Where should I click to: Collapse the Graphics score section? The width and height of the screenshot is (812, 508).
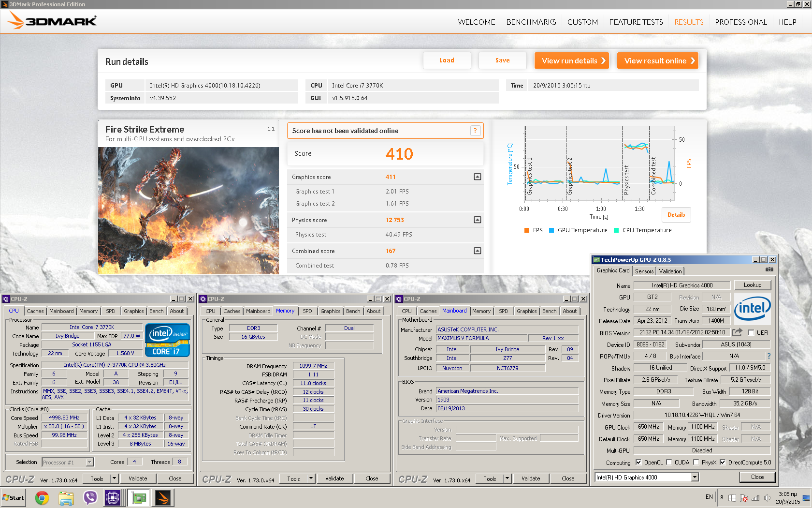pos(478,177)
